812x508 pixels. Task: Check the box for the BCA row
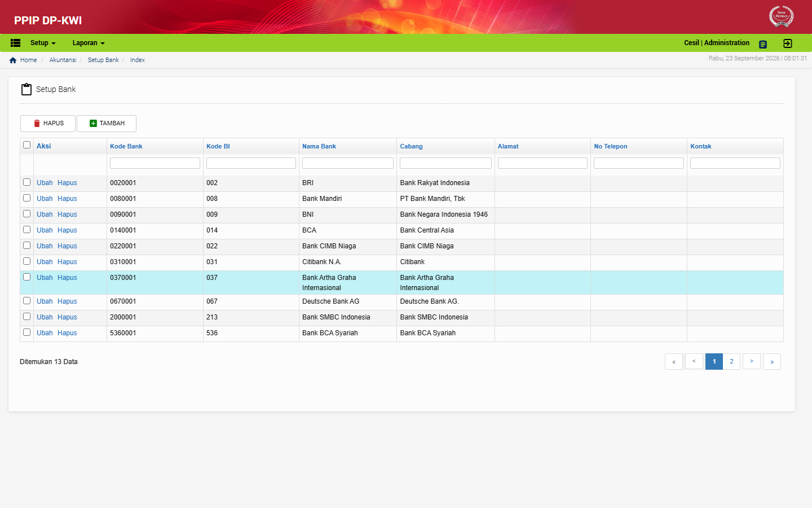coord(27,229)
